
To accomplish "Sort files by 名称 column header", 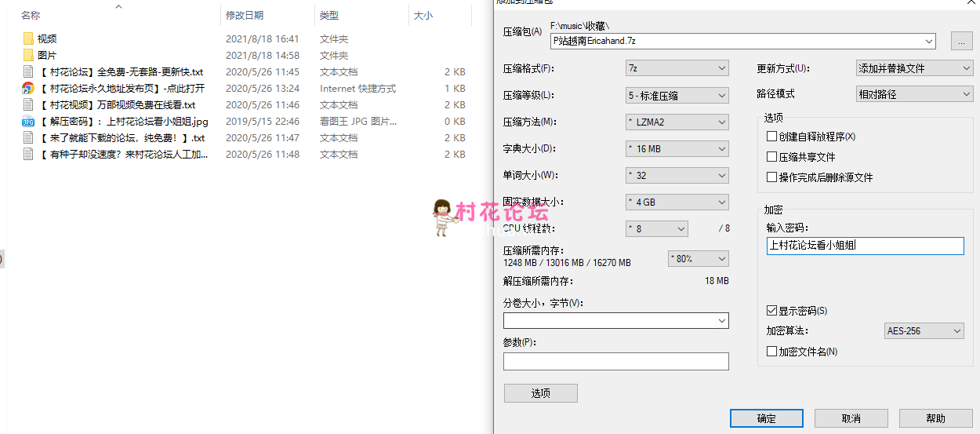I will 31,15.
